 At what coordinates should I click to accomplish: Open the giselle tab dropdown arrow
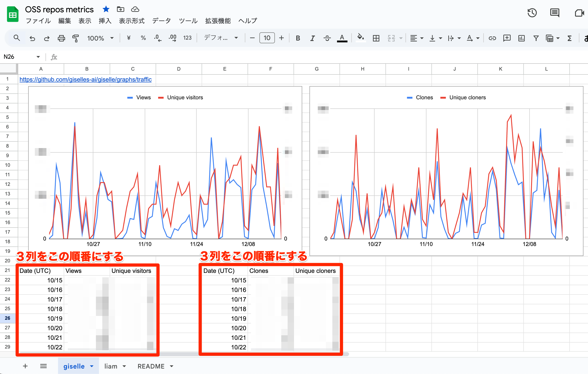coord(92,366)
